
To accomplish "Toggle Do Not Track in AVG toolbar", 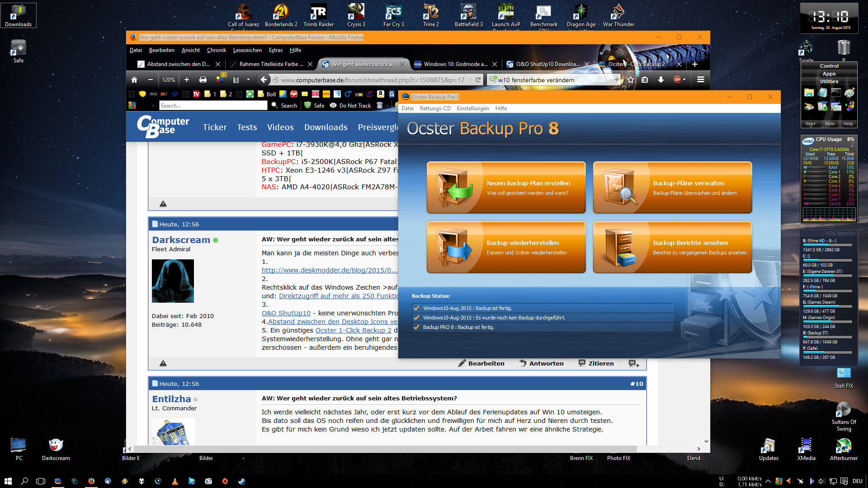I will pos(350,105).
